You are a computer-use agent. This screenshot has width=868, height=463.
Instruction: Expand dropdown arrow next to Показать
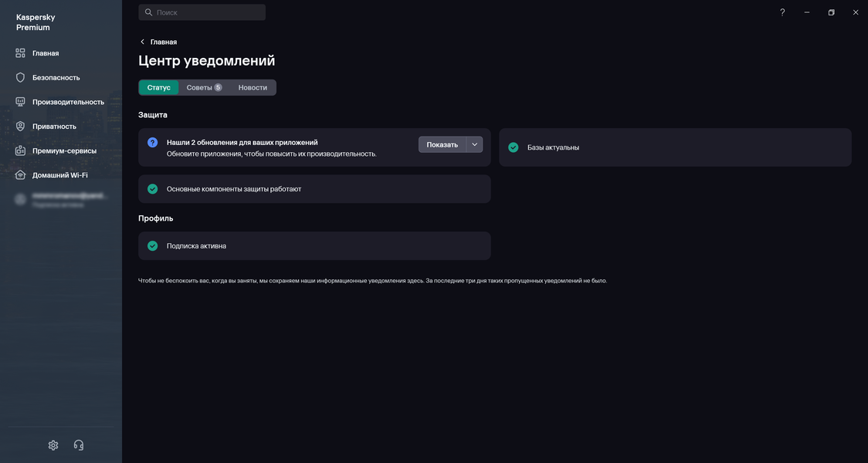pos(475,144)
